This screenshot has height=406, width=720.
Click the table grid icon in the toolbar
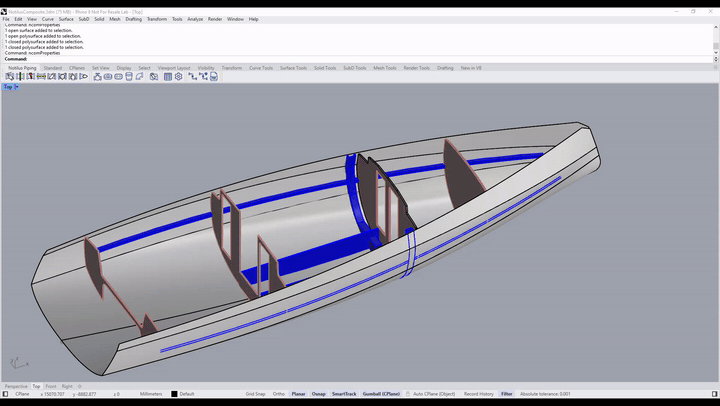168,77
